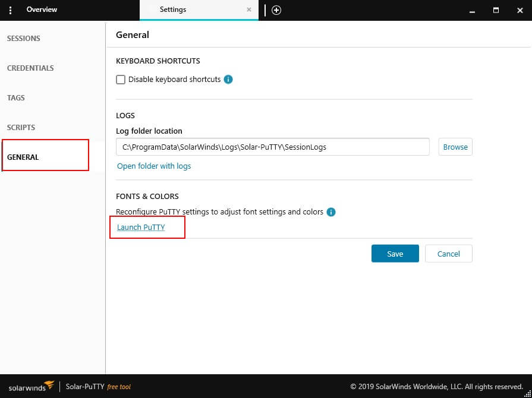The width and height of the screenshot is (532, 398).
Task: Save the general settings
Action: click(x=395, y=254)
